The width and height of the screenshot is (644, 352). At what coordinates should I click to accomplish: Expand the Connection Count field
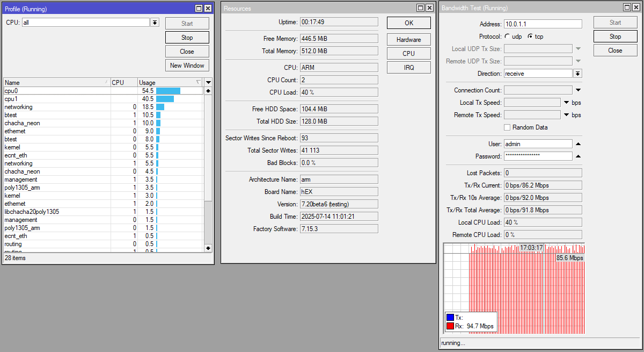coord(578,90)
